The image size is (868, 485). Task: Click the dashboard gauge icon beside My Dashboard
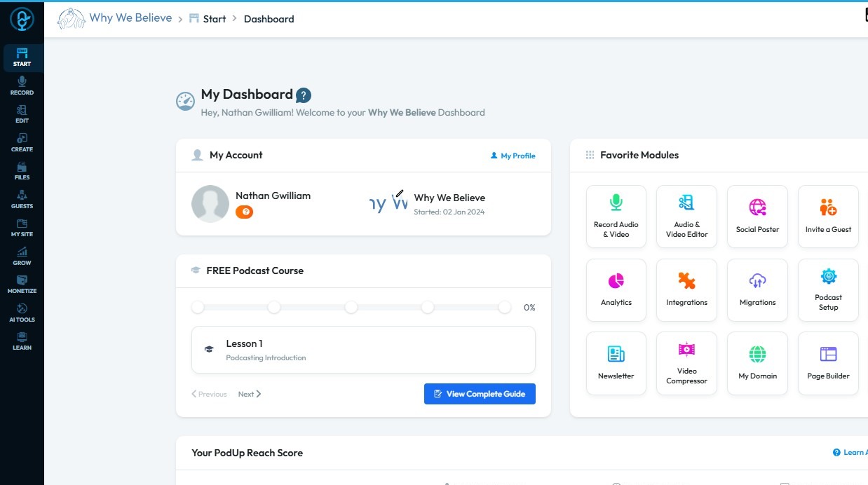coord(185,102)
